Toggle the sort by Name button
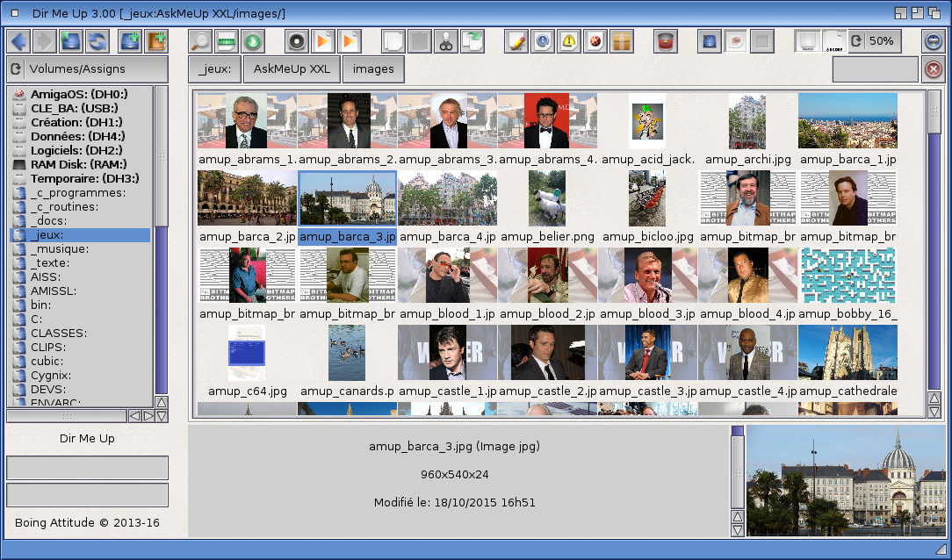 pos(808,41)
